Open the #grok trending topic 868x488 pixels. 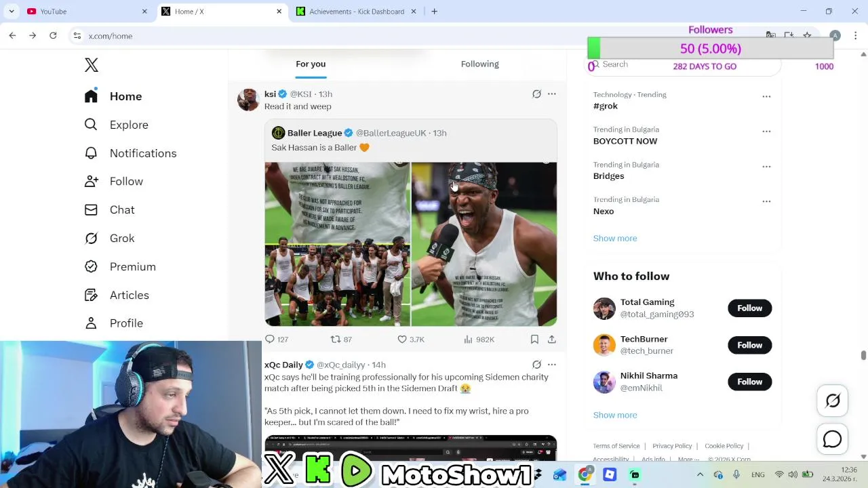pyautogui.click(x=606, y=106)
